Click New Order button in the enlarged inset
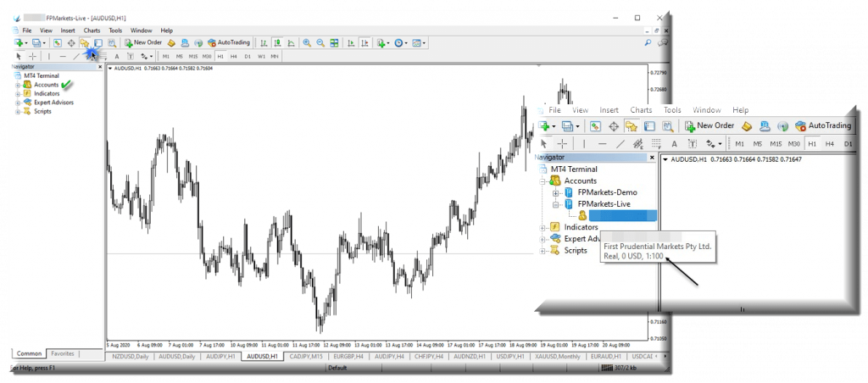This screenshot has width=868, height=383. tap(709, 126)
